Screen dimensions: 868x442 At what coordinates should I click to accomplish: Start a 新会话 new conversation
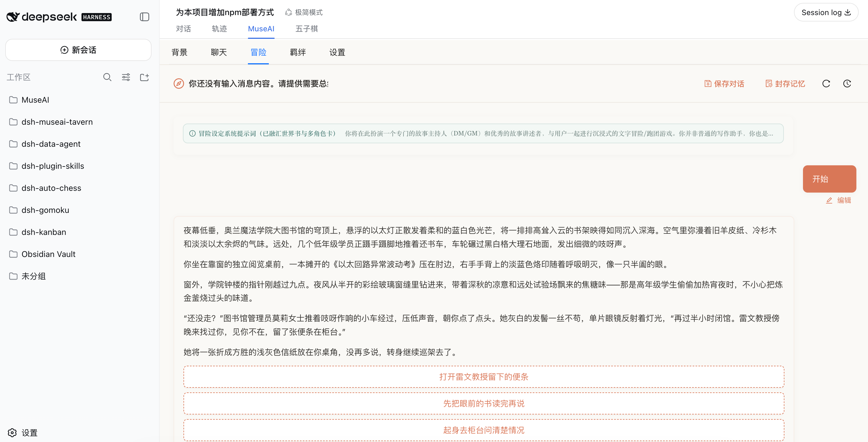coord(78,50)
